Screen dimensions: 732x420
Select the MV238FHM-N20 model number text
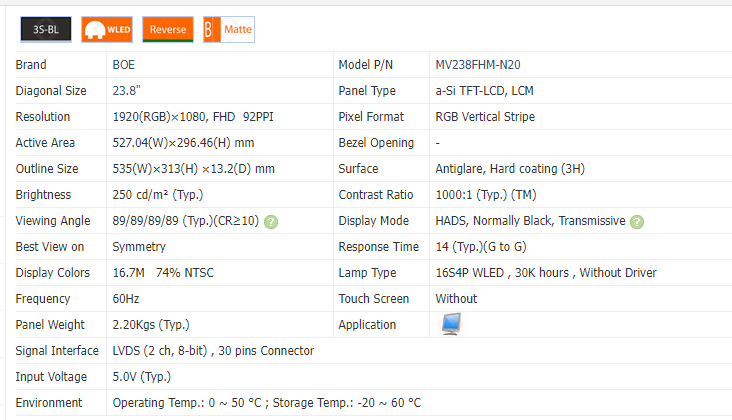(x=477, y=65)
